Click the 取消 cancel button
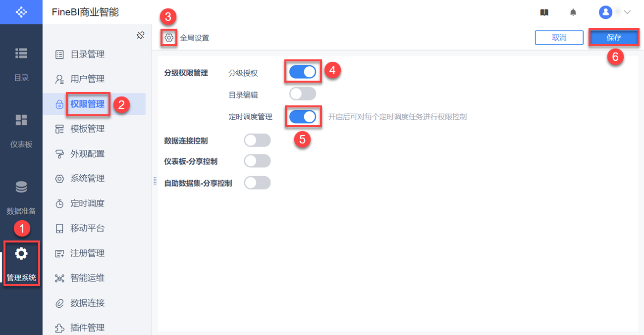644x335 pixels. tap(559, 38)
